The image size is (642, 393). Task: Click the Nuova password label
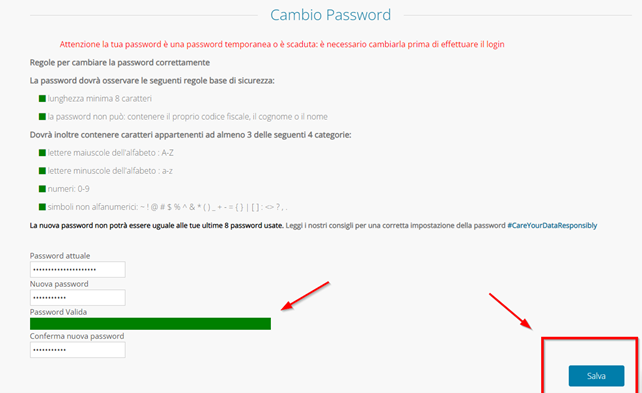pos(59,284)
